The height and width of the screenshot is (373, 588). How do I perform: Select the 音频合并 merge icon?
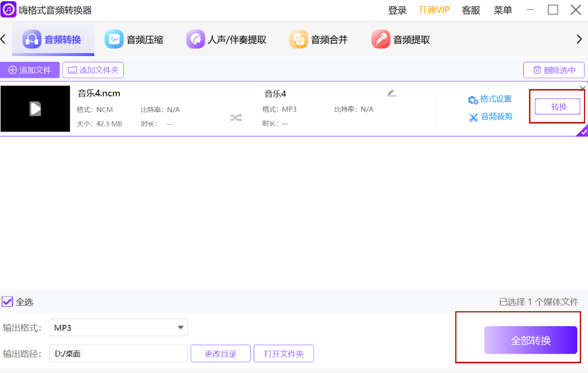point(299,39)
